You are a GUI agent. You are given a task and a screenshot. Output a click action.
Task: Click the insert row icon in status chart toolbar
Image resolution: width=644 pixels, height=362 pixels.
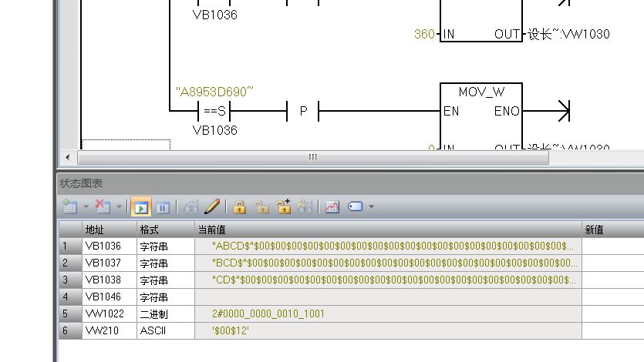pos(69,207)
